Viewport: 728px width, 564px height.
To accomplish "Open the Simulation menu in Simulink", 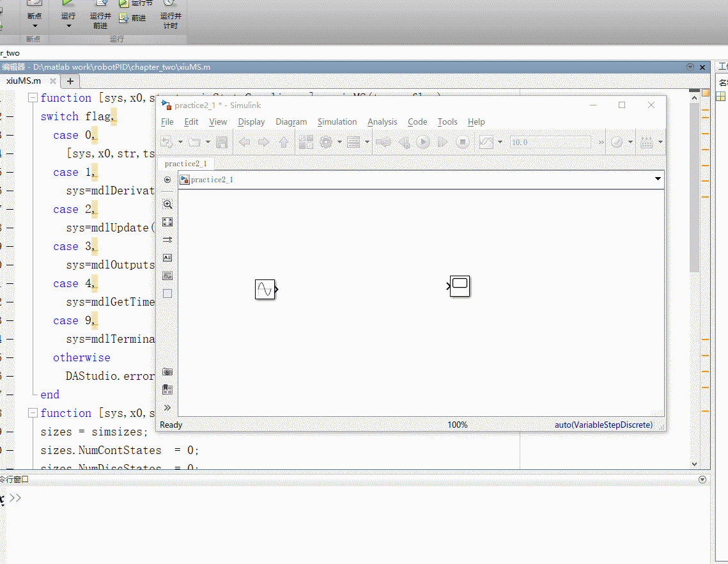I will 337,121.
